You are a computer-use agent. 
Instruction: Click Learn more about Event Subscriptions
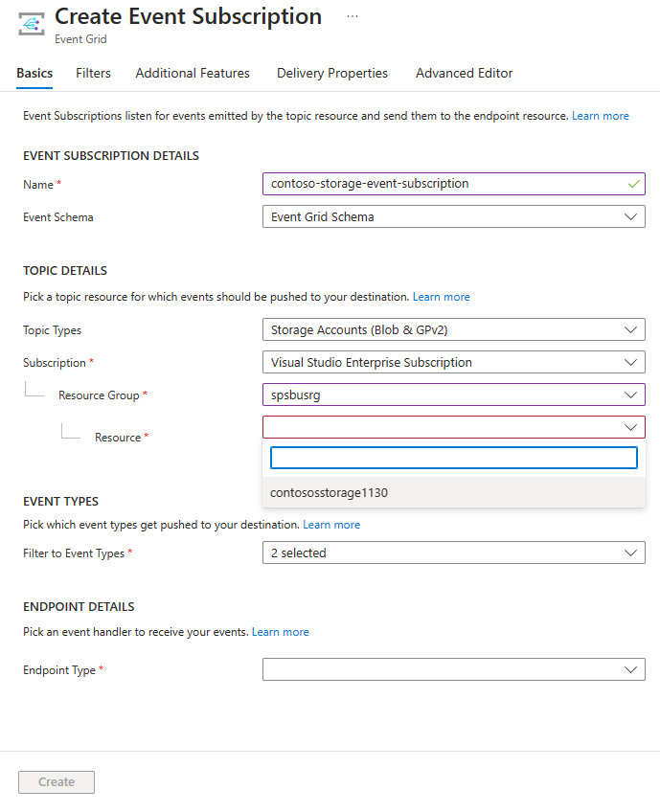point(601,115)
